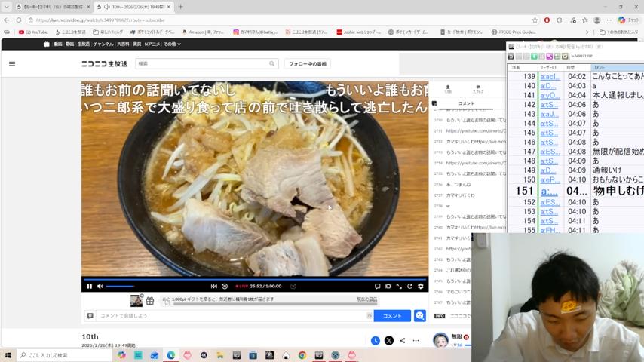Viewport: 644px width, 362px height.
Task: Open a new browser tab
Action: (x=180, y=7)
